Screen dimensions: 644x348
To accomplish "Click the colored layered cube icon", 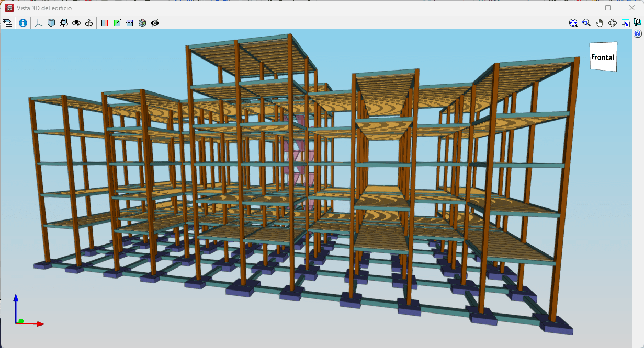I will pos(142,23).
